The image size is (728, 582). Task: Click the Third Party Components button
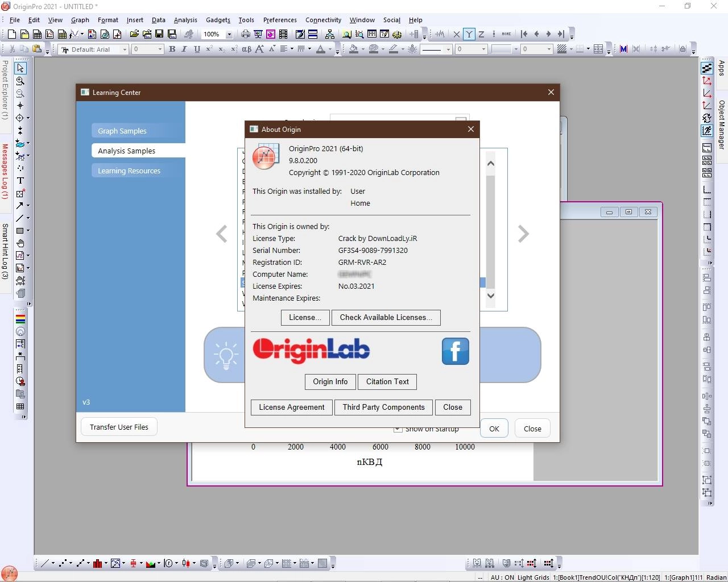point(384,408)
